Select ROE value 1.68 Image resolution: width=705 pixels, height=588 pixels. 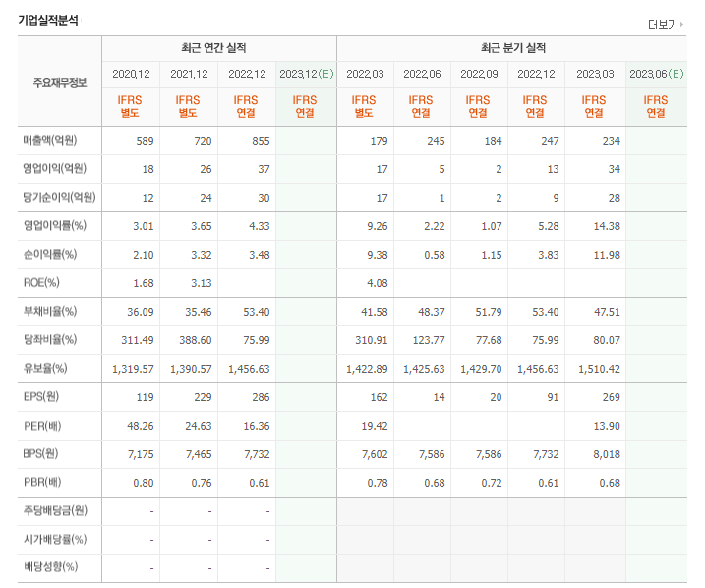click(144, 283)
